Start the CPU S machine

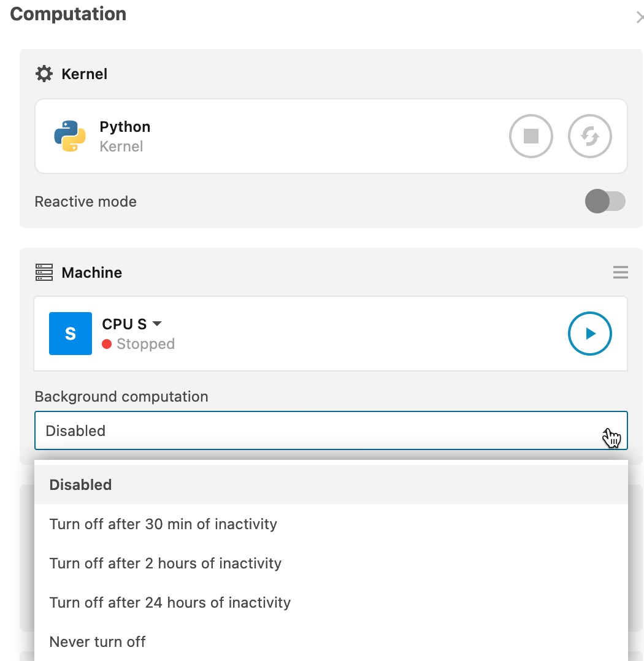pos(589,334)
